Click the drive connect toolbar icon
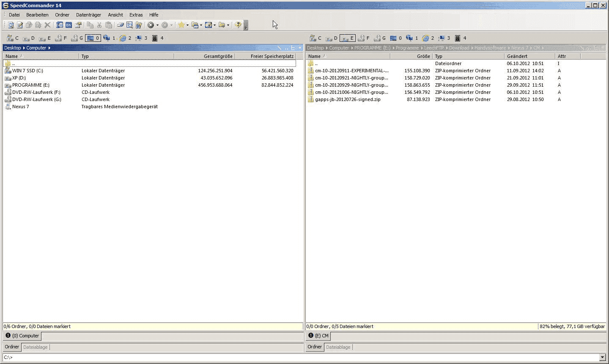The height and width of the screenshot is (364, 609). pos(121,25)
